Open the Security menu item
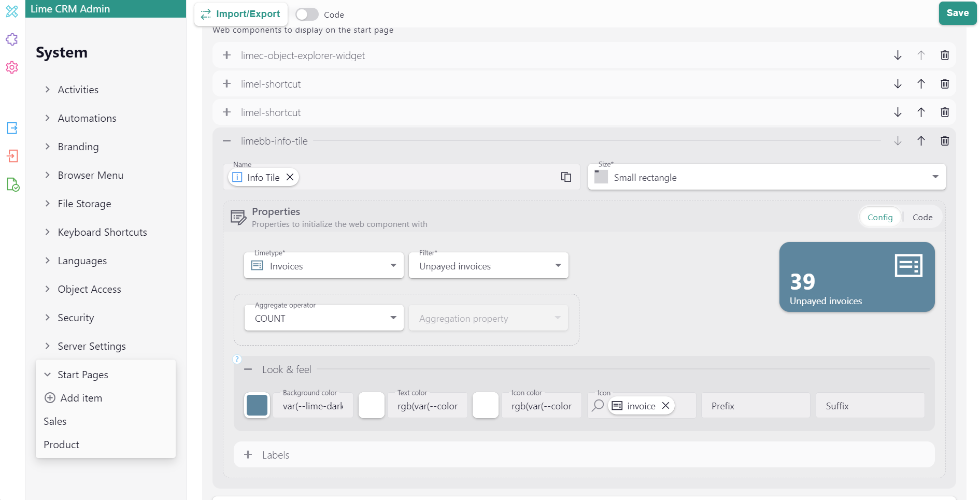Image resolution: width=980 pixels, height=500 pixels. pyautogui.click(x=76, y=318)
